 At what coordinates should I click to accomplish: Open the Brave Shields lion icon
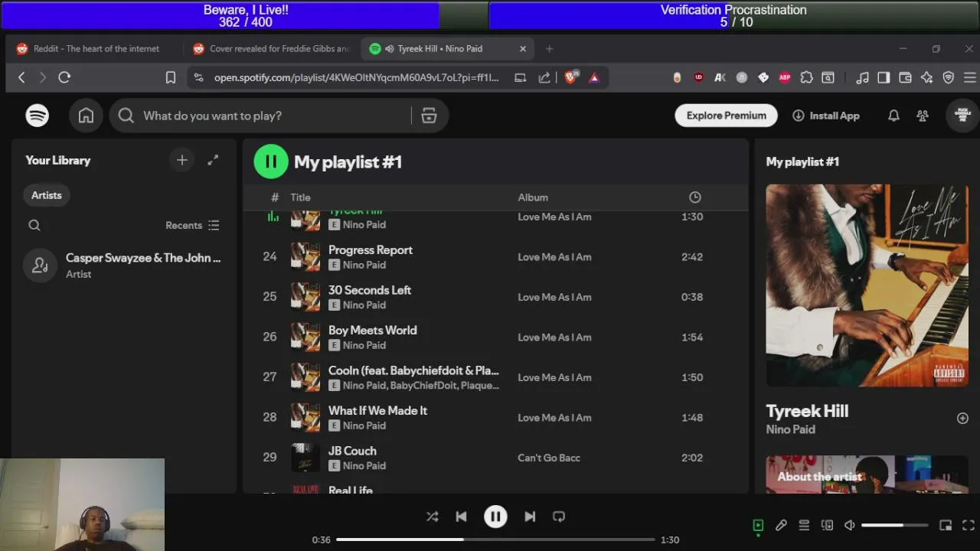(x=570, y=77)
